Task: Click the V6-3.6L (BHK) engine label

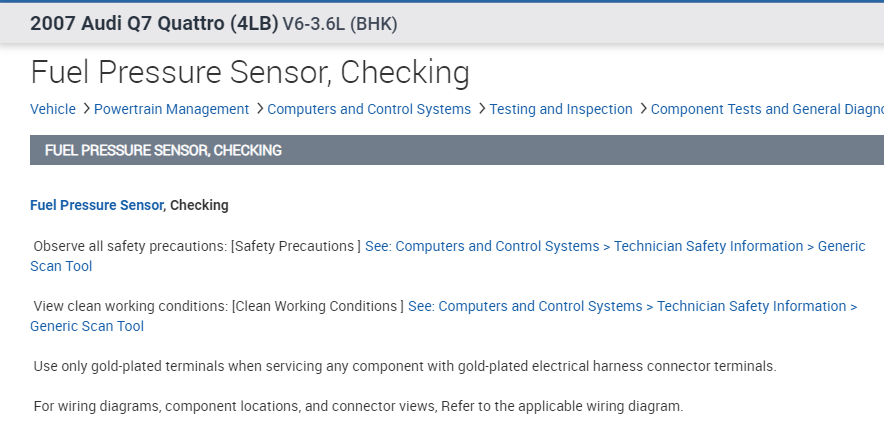Action: tap(340, 23)
